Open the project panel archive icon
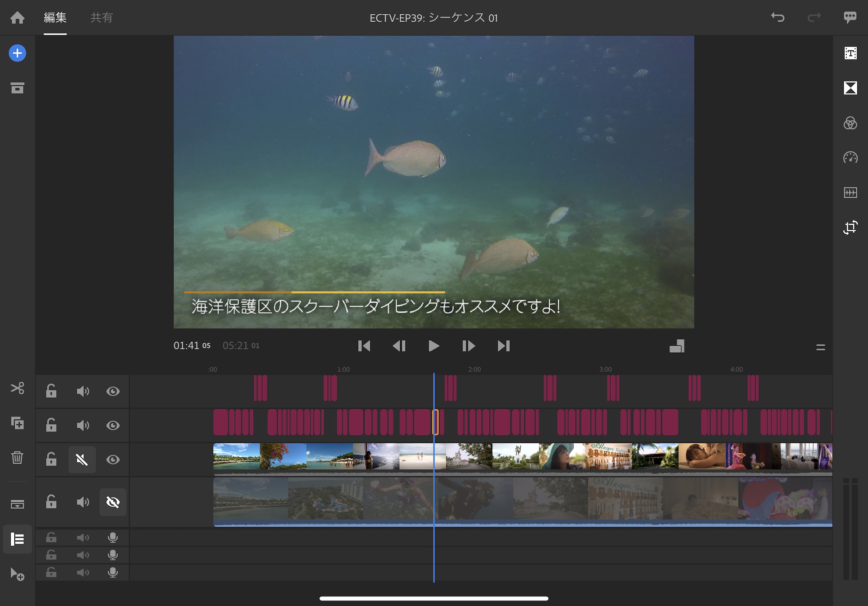 pyautogui.click(x=17, y=88)
